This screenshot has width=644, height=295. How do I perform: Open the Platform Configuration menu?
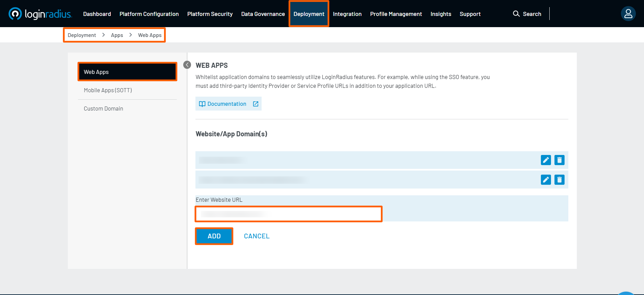(149, 14)
